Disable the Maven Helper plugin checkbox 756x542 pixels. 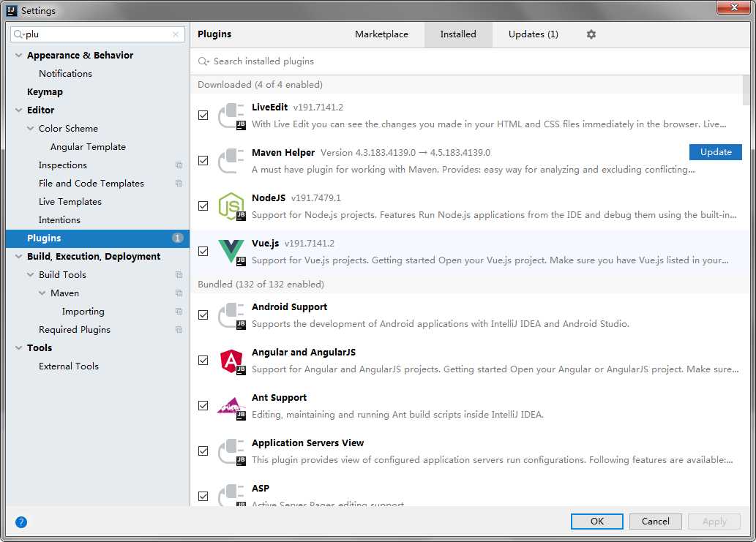[203, 161]
